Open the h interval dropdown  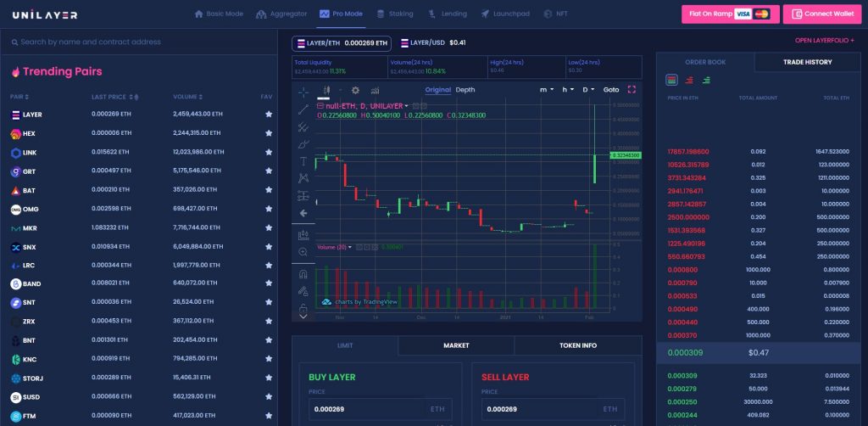(x=567, y=90)
